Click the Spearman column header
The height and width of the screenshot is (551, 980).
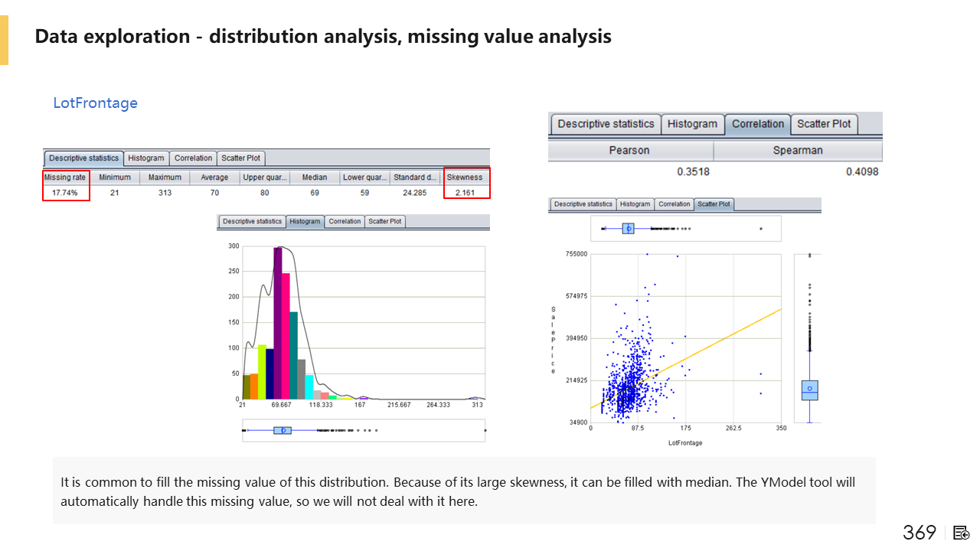point(797,151)
